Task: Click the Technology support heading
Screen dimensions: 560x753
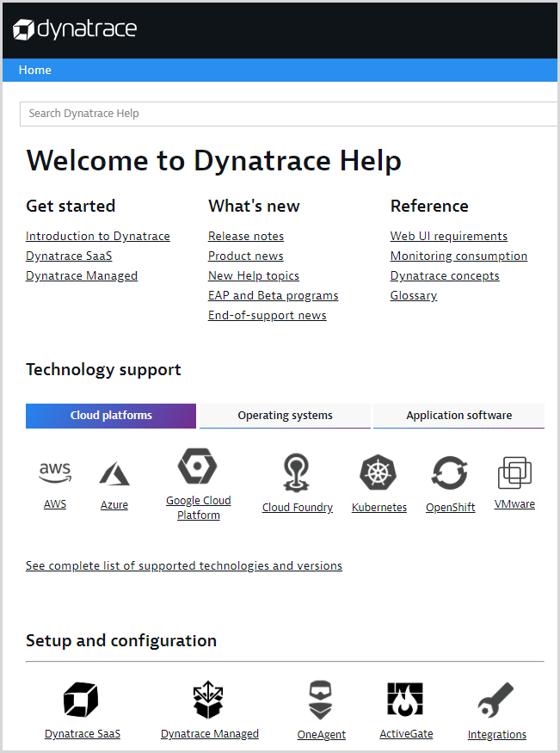Action: 103,370
